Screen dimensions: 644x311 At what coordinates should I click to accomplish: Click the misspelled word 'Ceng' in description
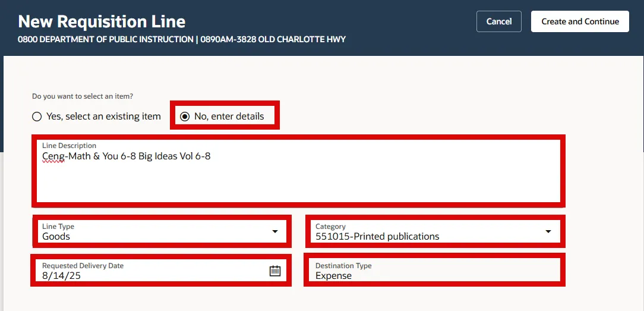click(x=52, y=156)
